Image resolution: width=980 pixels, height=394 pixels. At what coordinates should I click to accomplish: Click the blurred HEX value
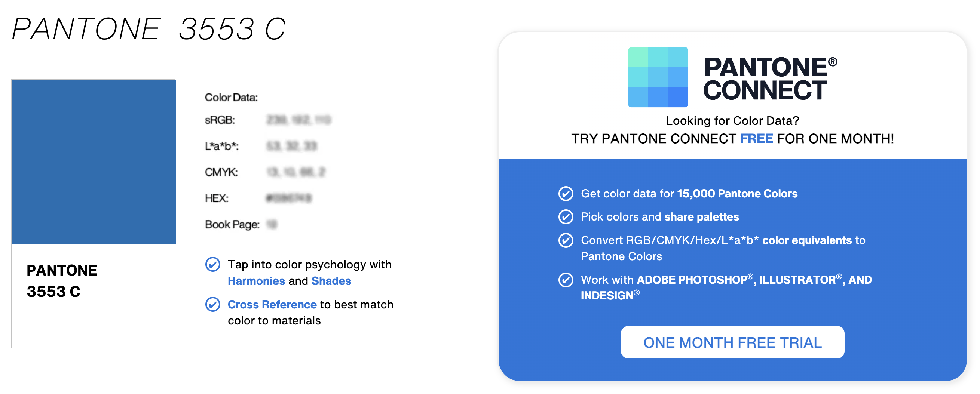pyautogui.click(x=289, y=198)
